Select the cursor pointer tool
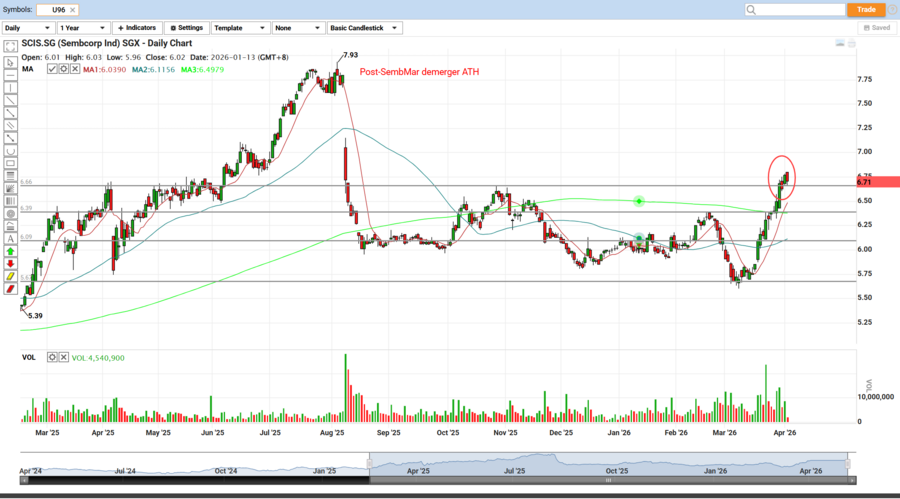Image resolution: width=900 pixels, height=499 pixels. point(10,60)
